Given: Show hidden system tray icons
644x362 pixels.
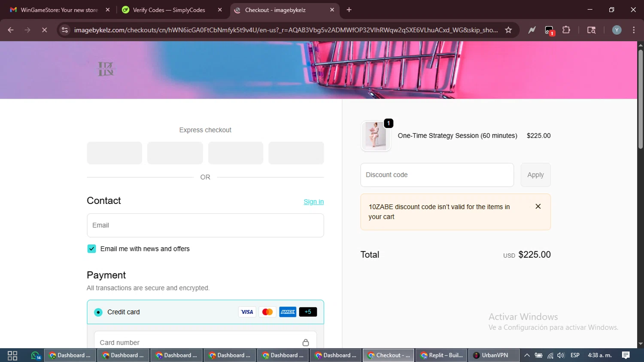Looking at the screenshot, I should 527,356.
